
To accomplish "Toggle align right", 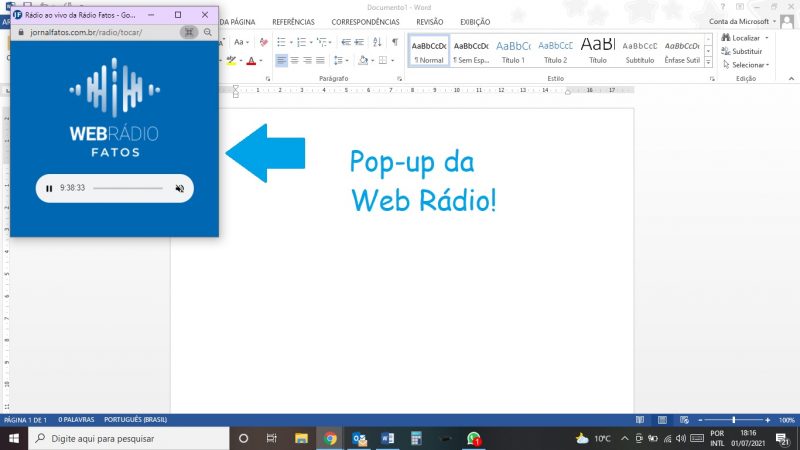I will point(307,60).
